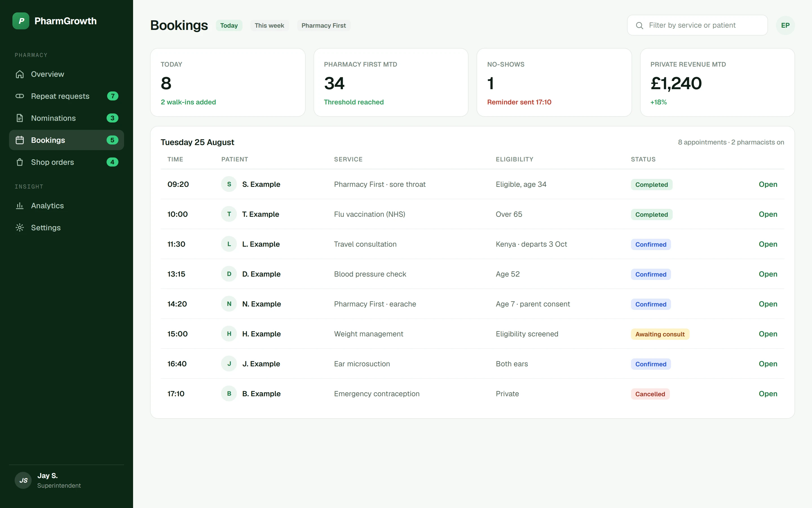The height and width of the screenshot is (508, 812).
Task: Open the 13:15 blood pressure booking
Action: [768, 274]
